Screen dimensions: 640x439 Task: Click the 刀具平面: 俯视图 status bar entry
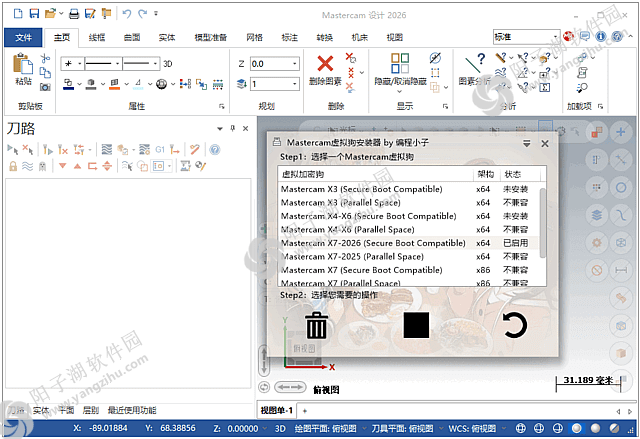coord(402,428)
